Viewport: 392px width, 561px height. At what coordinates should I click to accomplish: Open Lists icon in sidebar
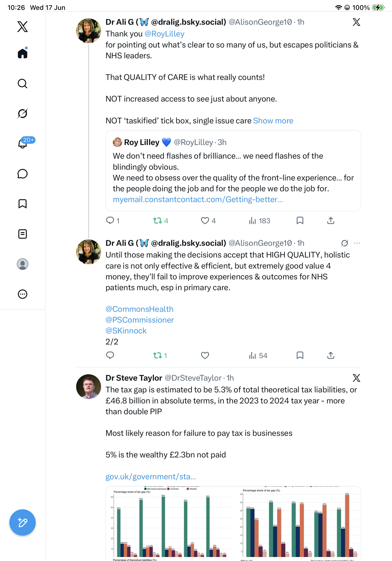23,234
